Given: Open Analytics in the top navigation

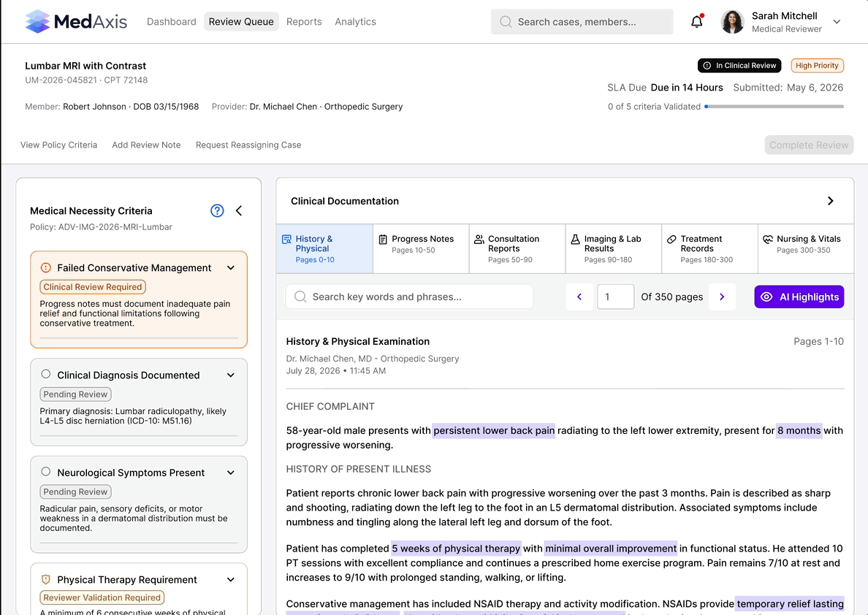Looking at the screenshot, I should pos(355,22).
